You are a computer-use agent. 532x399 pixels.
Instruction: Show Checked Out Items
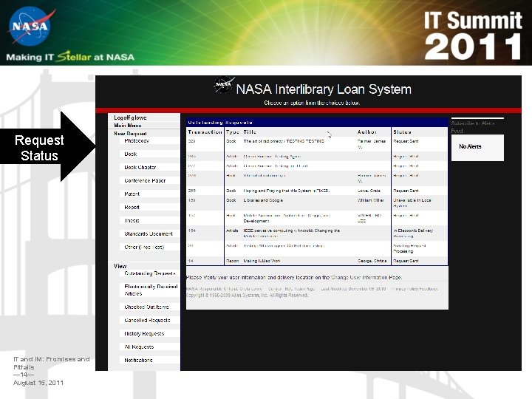coord(146,307)
